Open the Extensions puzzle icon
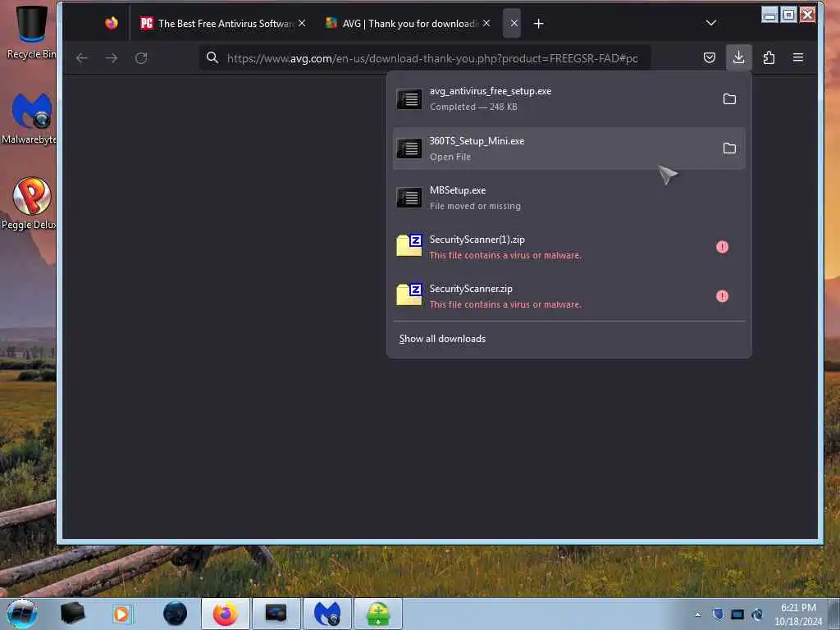 click(769, 57)
